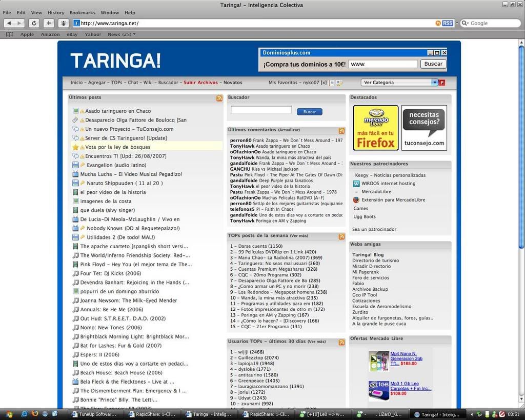Open the MercadoLibre Firefox banner
Image resolution: width=525 pixels, height=420 pixels.
[x=376, y=128]
